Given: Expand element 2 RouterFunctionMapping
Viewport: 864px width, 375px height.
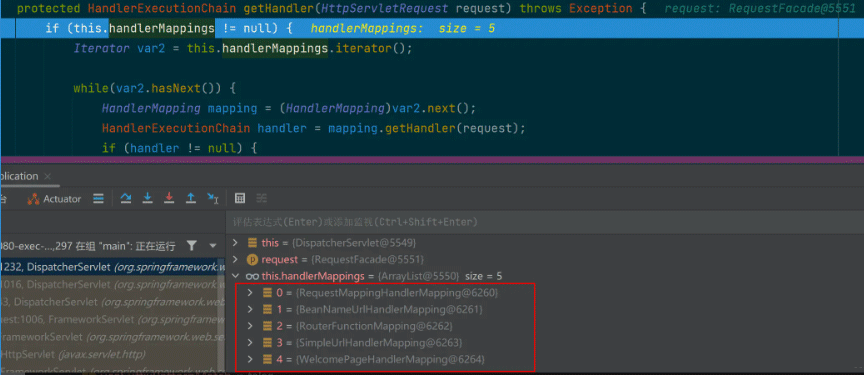Looking at the screenshot, I should click(251, 326).
